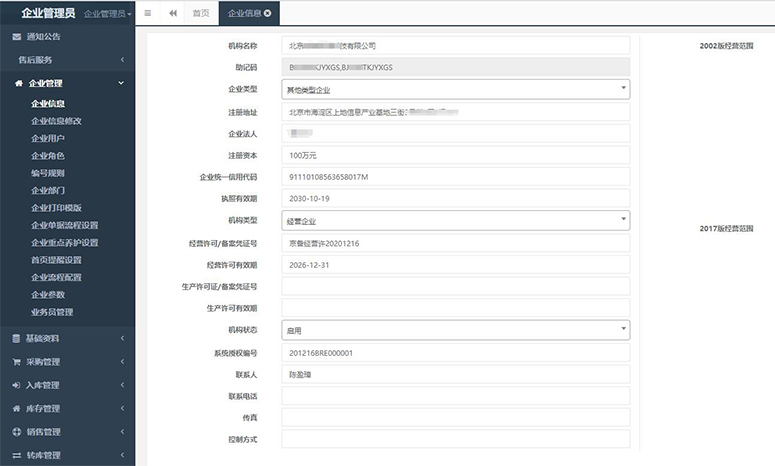Screen dimensions: 775x466
Task: Expand the 销售管理 menu chevron
Action: click(x=122, y=431)
